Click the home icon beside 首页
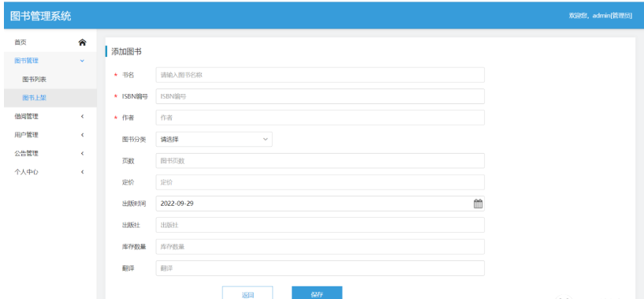This screenshot has height=299, width=644. pyautogui.click(x=82, y=42)
